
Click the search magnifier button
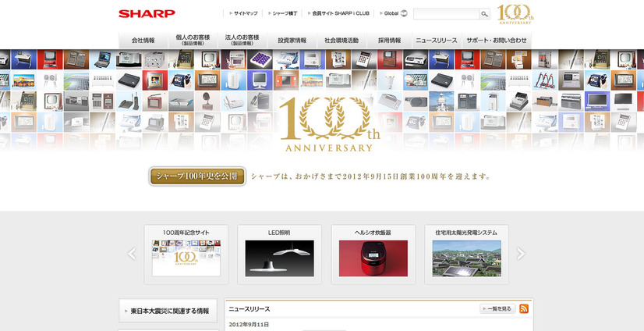[485, 14]
